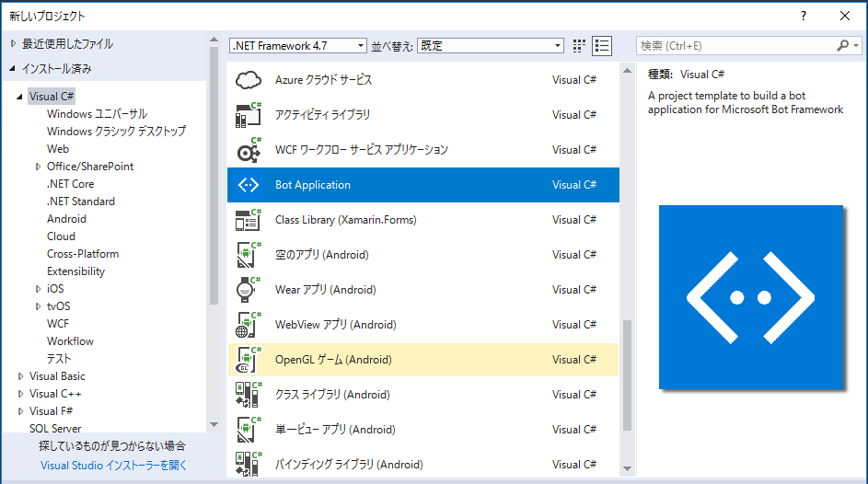Select the Workflow category
Screen dimensions: 868x484
click(x=70, y=341)
